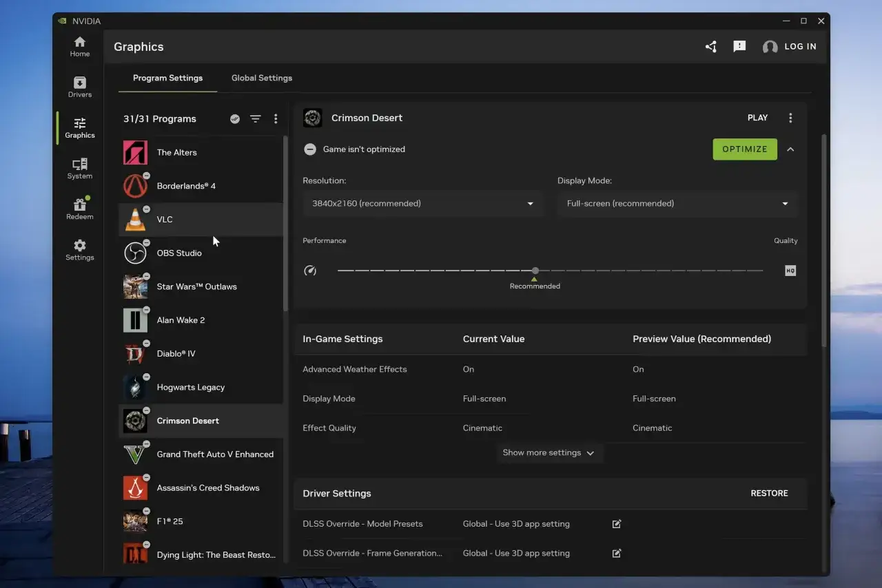Viewport: 882px width, 588px height.
Task: Open the Drivers section
Action: click(80, 87)
